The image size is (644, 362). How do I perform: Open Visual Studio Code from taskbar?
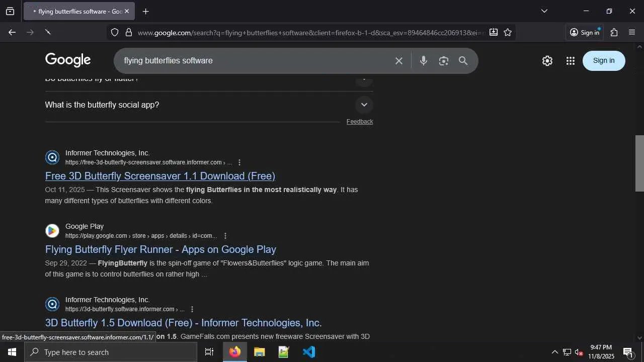tap(308, 352)
